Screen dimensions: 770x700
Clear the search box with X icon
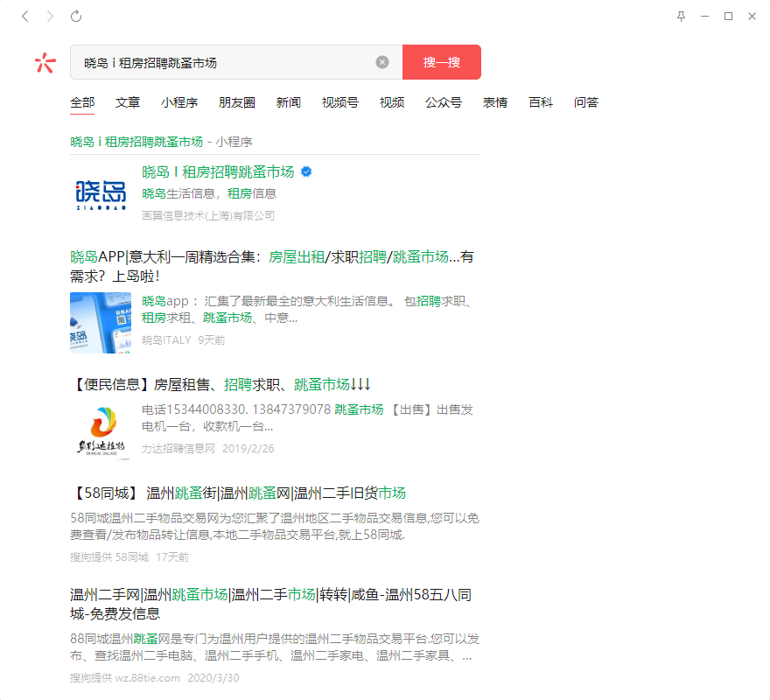coord(382,62)
